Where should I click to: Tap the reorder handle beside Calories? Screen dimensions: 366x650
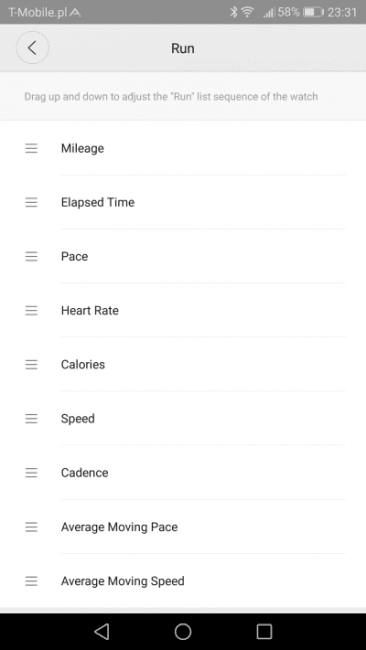[x=32, y=364]
